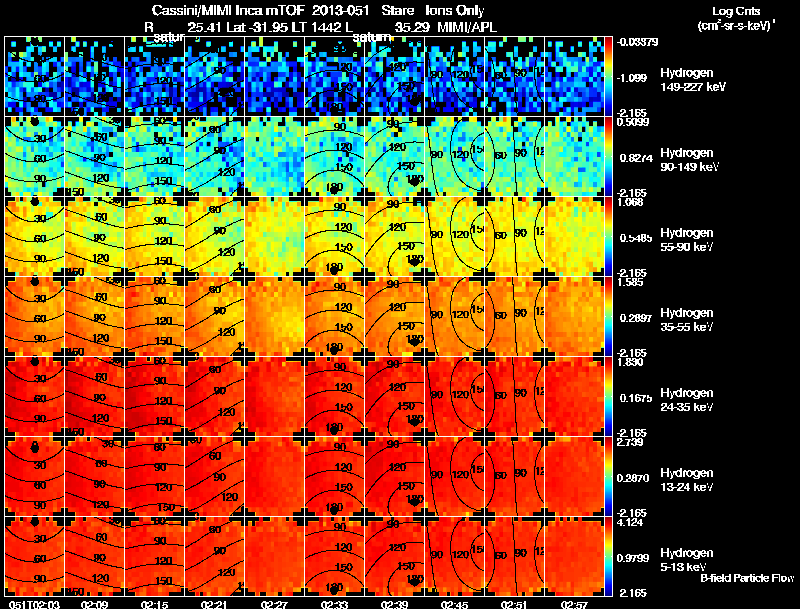Click the '02:27' time label
Screen dimensions: 800x609
(x=274, y=604)
